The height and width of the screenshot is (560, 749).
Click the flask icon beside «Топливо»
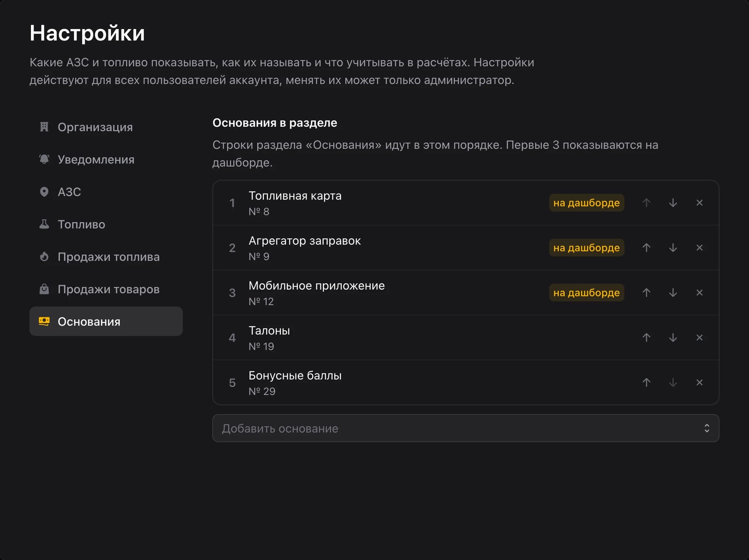pyautogui.click(x=44, y=224)
